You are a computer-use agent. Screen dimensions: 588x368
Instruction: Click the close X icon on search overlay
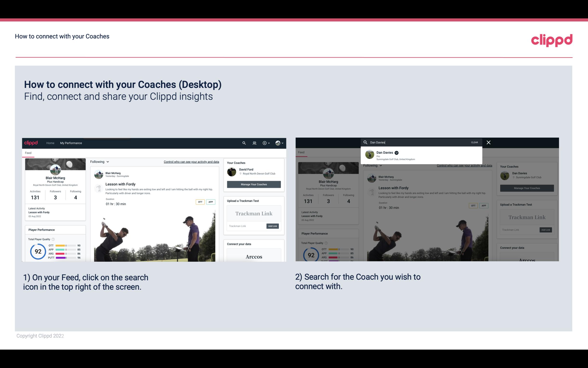point(489,142)
